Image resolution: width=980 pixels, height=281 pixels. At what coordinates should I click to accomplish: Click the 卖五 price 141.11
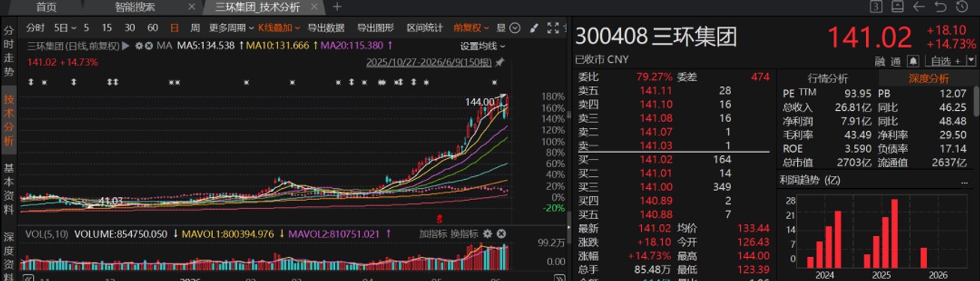[x=656, y=90]
